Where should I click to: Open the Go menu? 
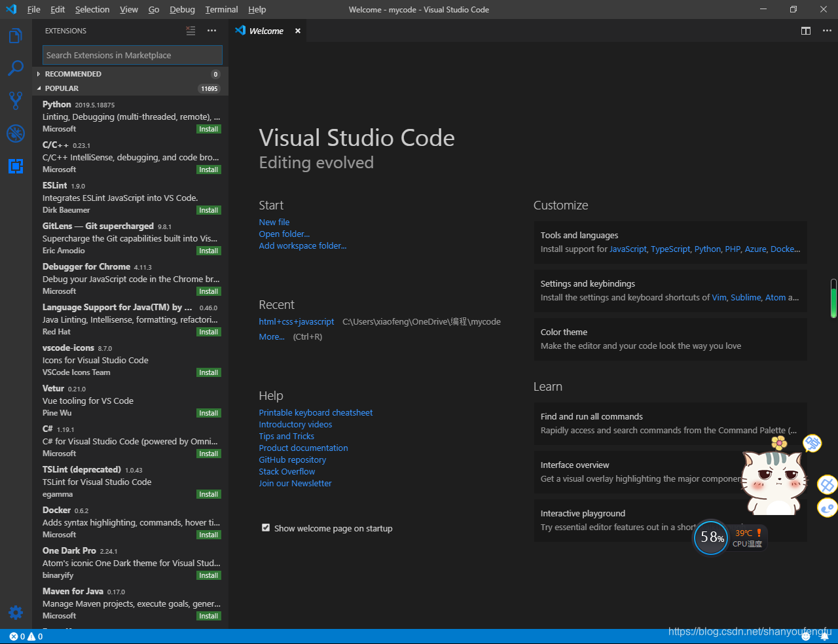154,9
